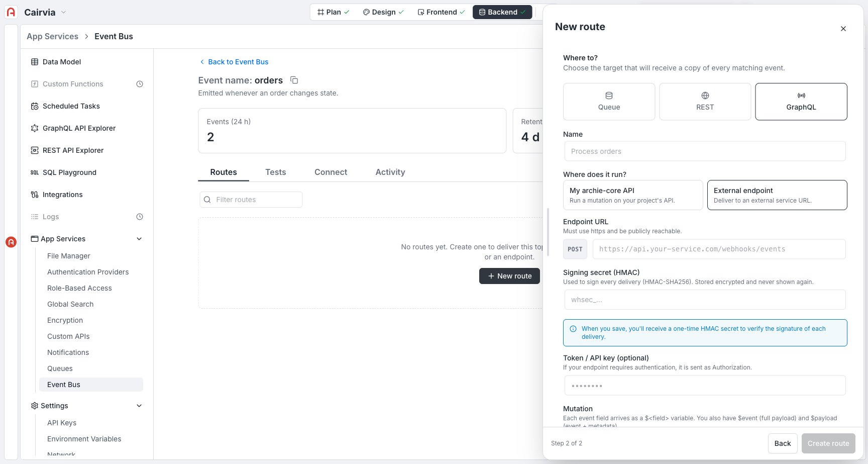Screen dimensions: 868x464
Task: Click the route Name input field
Action: [705, 151]
